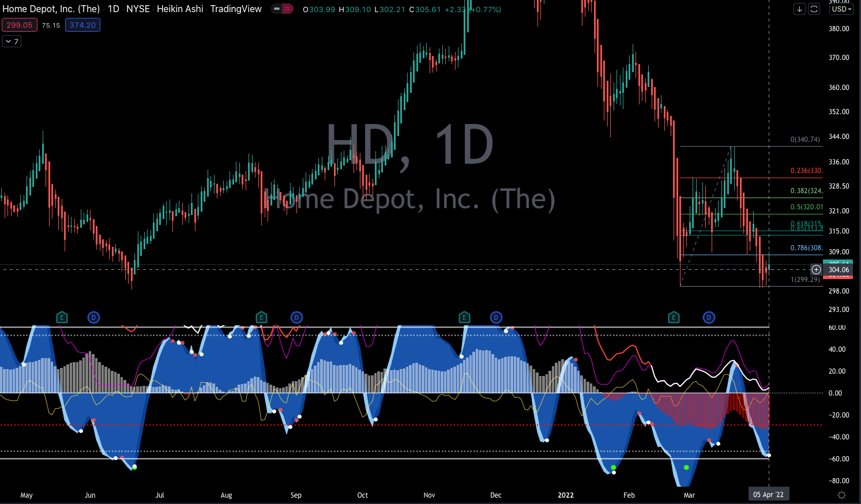Viewport: 861px width, 504px height.
Task: Click the Nov label on time axis
Action: (x=429, y=495)
